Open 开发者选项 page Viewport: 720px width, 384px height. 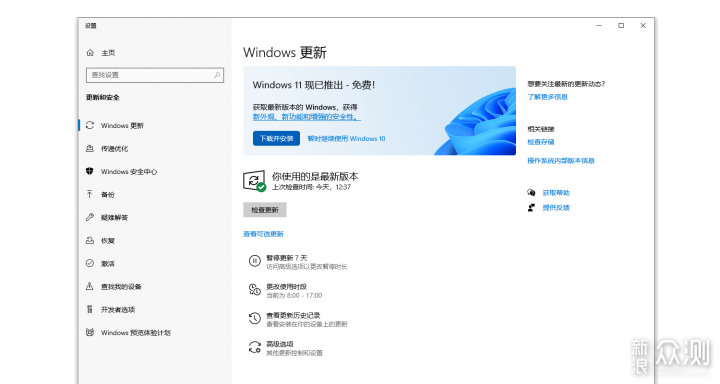coord(118,309)
